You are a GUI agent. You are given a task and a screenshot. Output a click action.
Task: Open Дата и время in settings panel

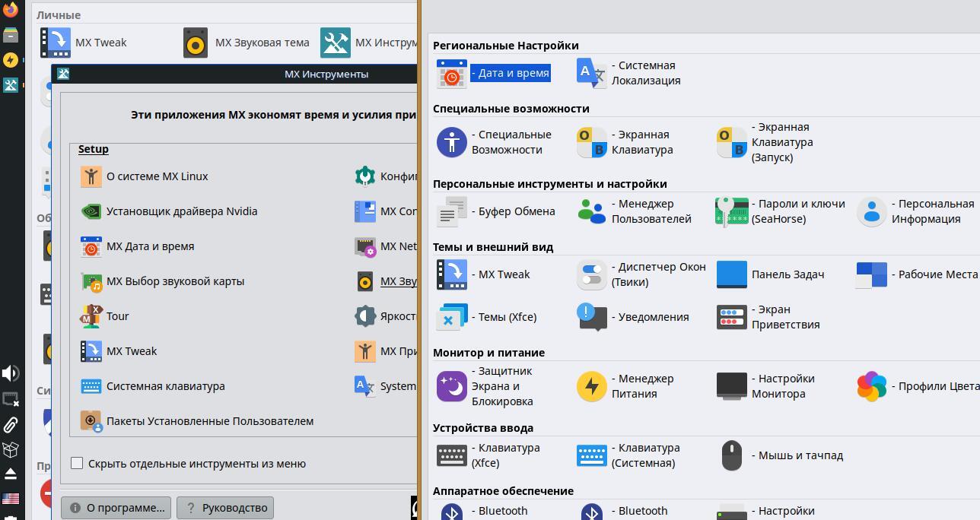pos(493,73)
